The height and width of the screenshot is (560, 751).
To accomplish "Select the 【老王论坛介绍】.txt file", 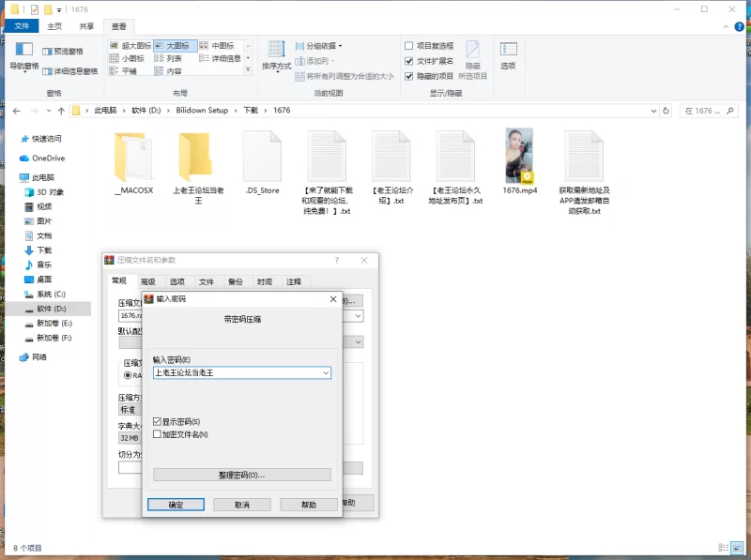I will pyautogui.click(x=391, y=168).
